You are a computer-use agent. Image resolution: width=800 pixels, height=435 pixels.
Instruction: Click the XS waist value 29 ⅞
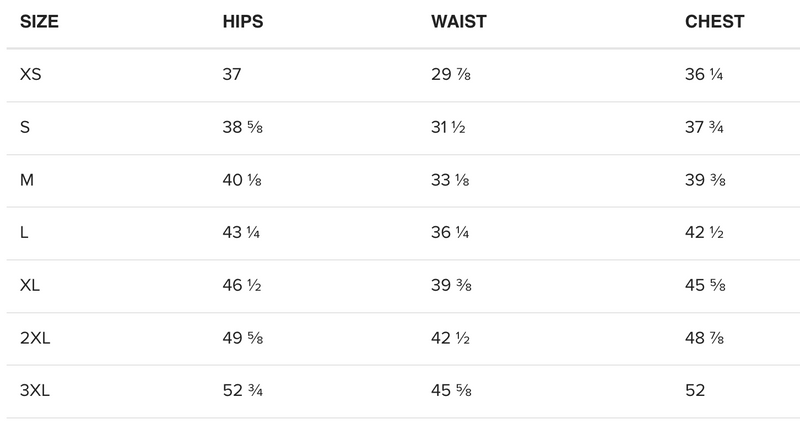pos(447,75)
